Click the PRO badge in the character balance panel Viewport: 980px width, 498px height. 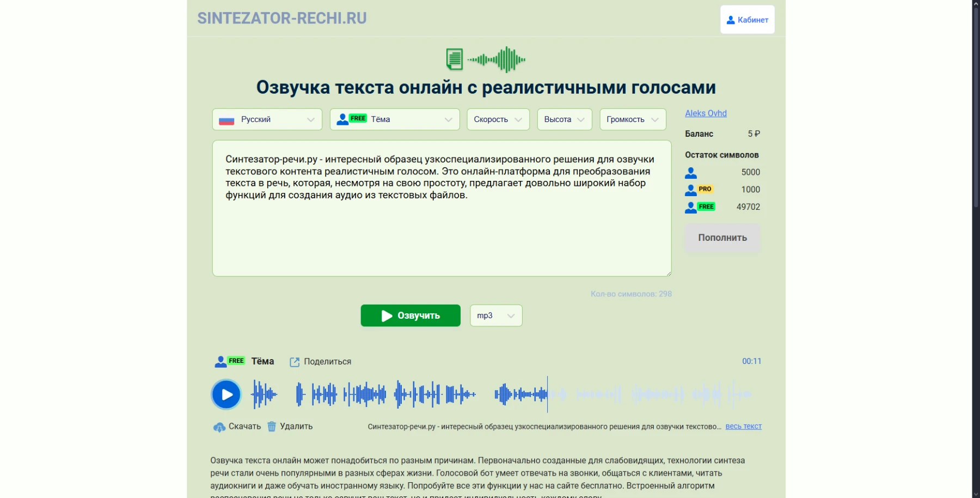tap(705, 190)
